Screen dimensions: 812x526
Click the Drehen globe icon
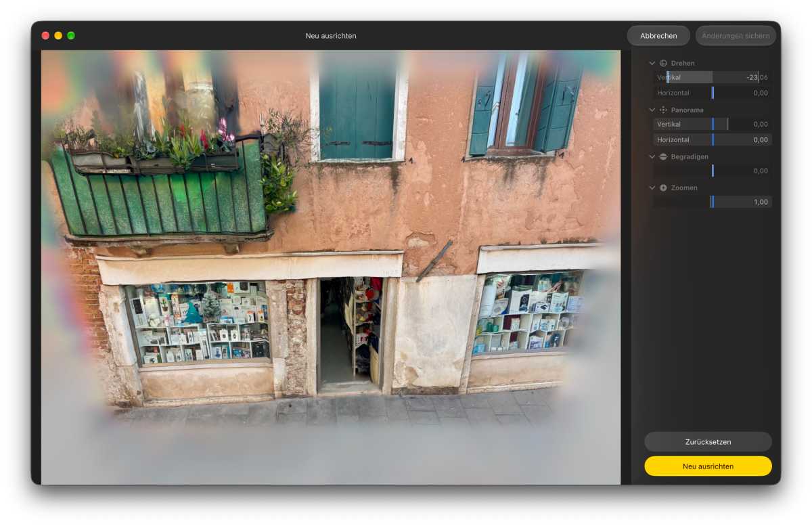(x=663, y=63)
